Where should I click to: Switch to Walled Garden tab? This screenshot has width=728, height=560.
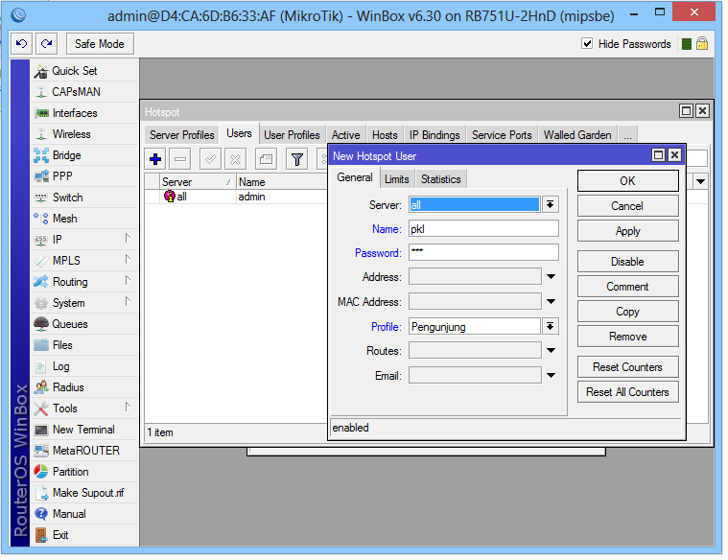pos(577,135)
